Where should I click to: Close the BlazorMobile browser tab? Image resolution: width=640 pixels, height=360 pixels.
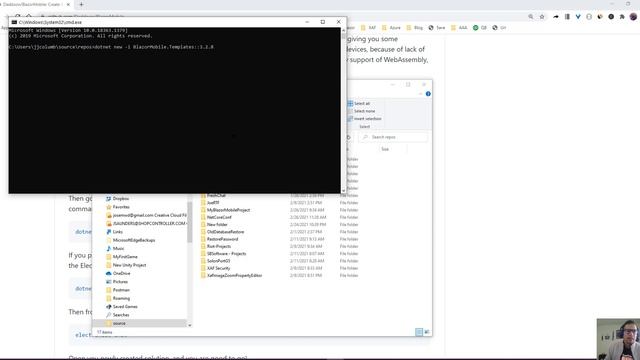(68, 4)
